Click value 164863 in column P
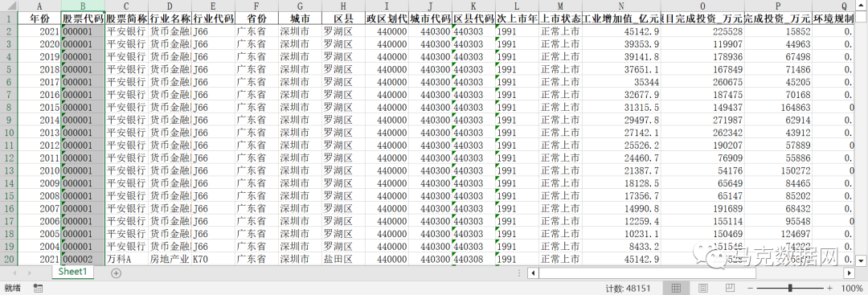868x295 pixels. (x=778, y=108)
